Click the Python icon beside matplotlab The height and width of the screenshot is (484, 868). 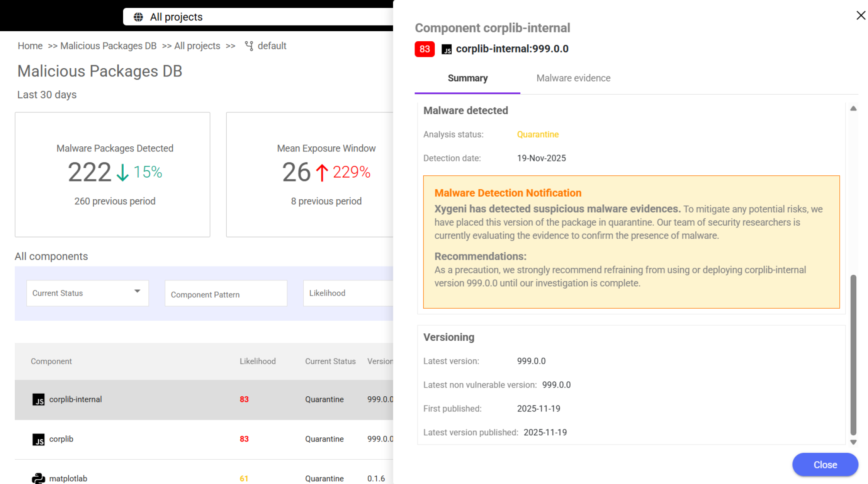point(39,478)
